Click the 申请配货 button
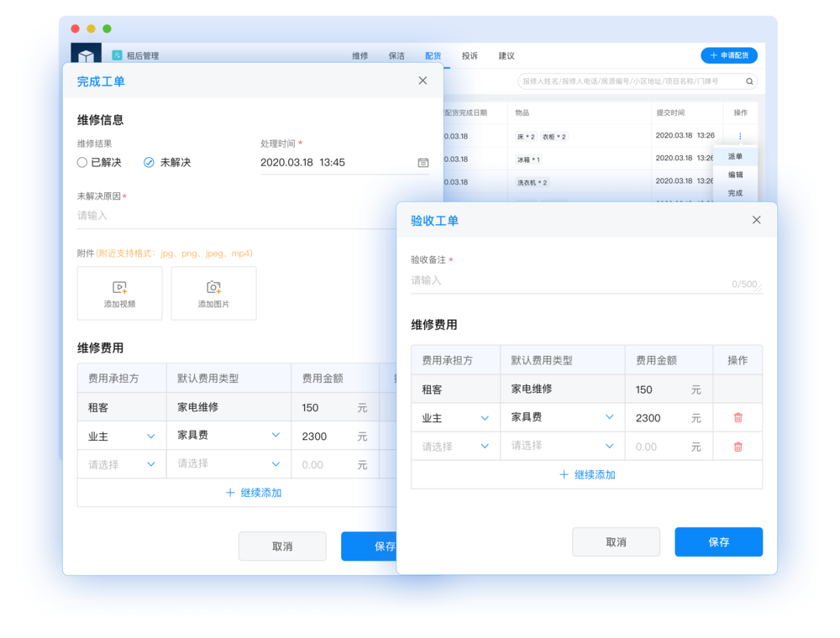The width and height of the screenshot is (840, 638). 729,55
